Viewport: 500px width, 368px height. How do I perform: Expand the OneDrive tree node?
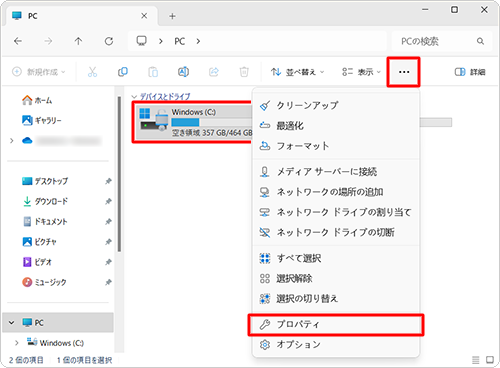(x=12, y=141)
